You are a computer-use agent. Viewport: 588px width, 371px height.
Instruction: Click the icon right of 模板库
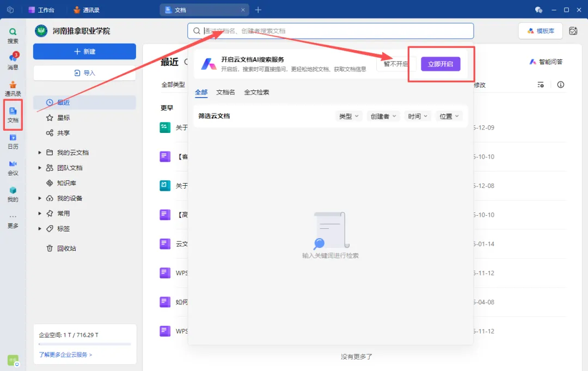573,31
